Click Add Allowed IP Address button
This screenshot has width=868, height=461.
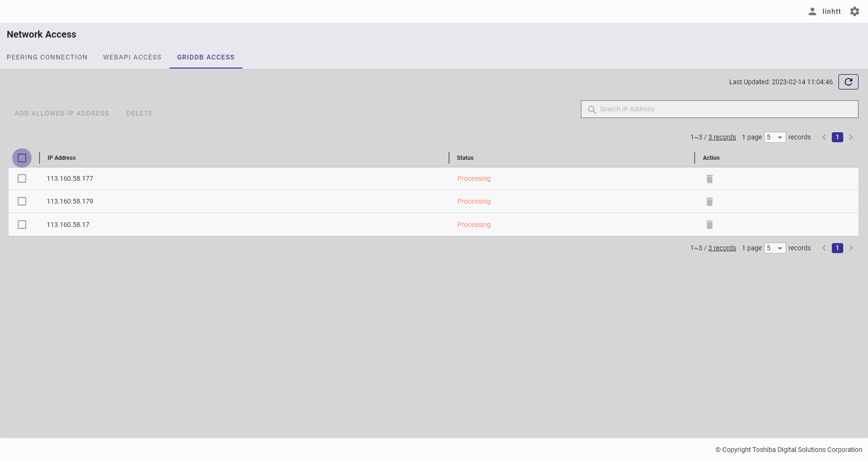62,113
